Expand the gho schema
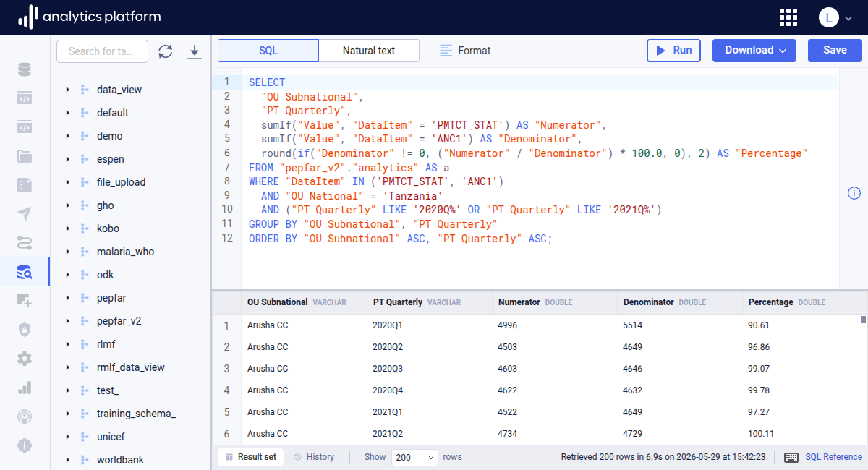Image resolution: width=868 pixels, height=470 pixels. [67, 205]
